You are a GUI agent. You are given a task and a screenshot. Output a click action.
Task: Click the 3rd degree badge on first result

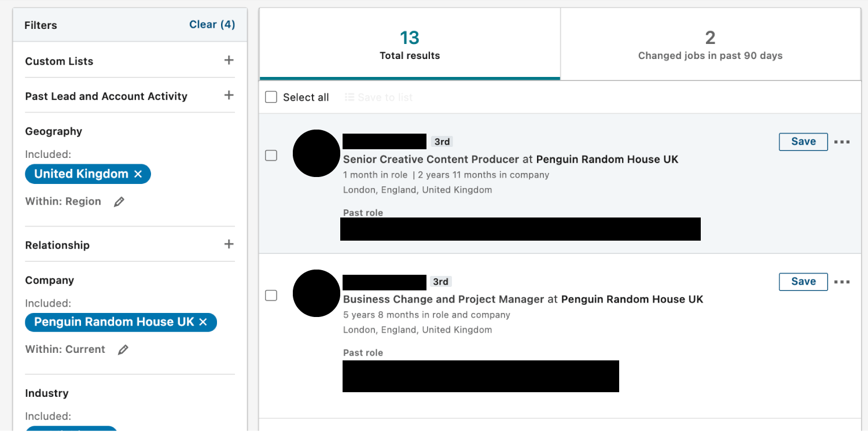click(442, 142)
